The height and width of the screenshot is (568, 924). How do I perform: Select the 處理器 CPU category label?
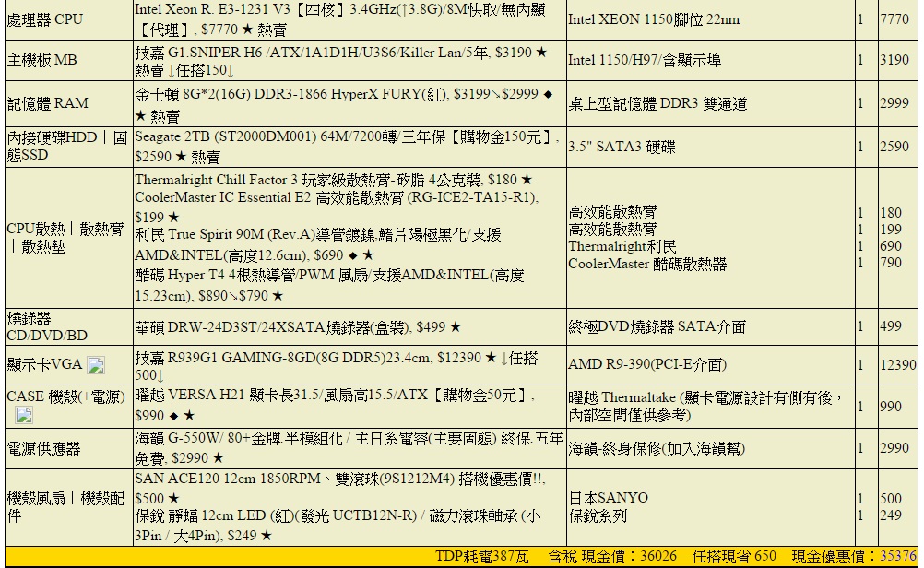point(45,19)
